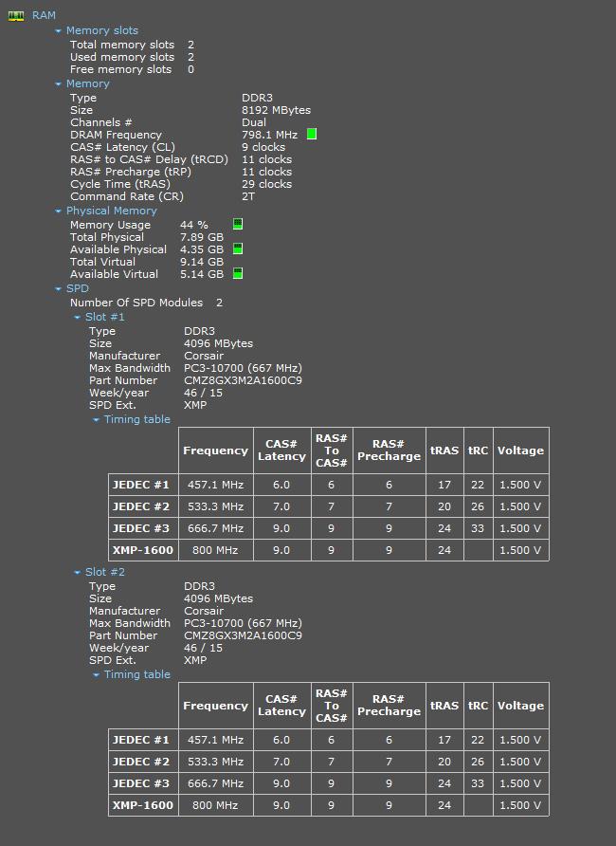
Task: Click the JEDEC #3 row in Slot #2 table
Action: click(141, 783)
